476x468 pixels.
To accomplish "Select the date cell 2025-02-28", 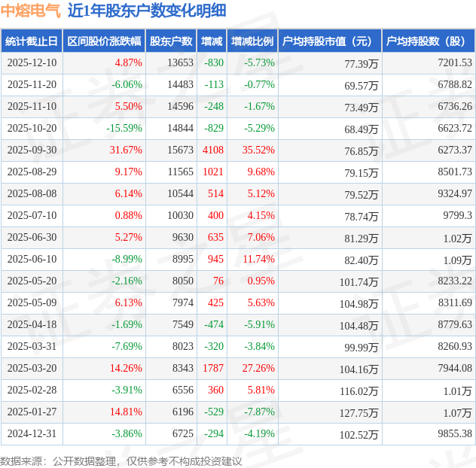I will (x=32, y=391).
